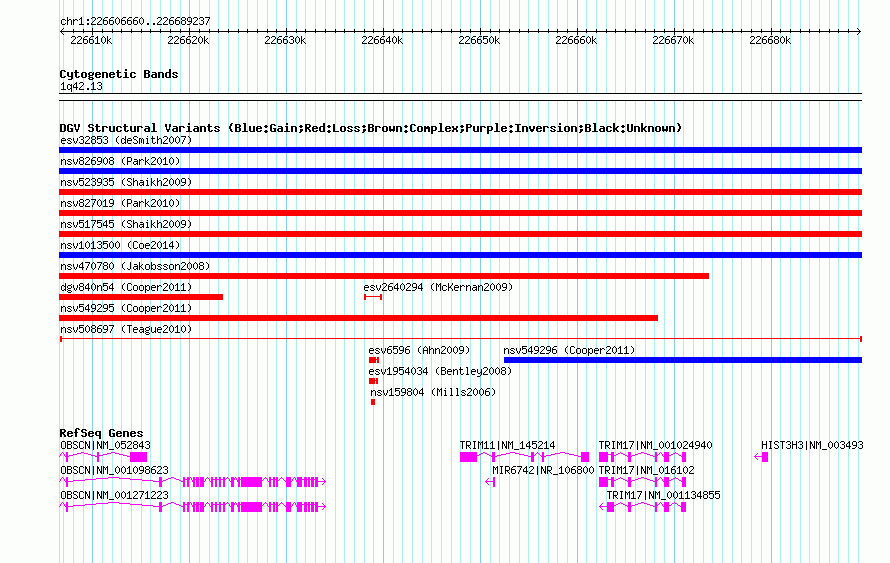This screenshot has height=563, width=890.
Task: Click the esv32853 (deSmith2007) blue gain bar
Action: (x=460, y=150)
